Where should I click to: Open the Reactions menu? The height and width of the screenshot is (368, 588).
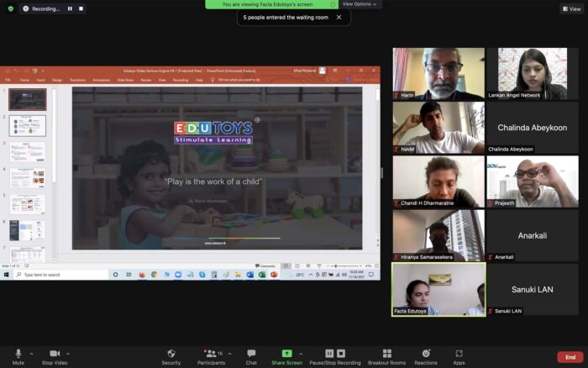[425, 356]
